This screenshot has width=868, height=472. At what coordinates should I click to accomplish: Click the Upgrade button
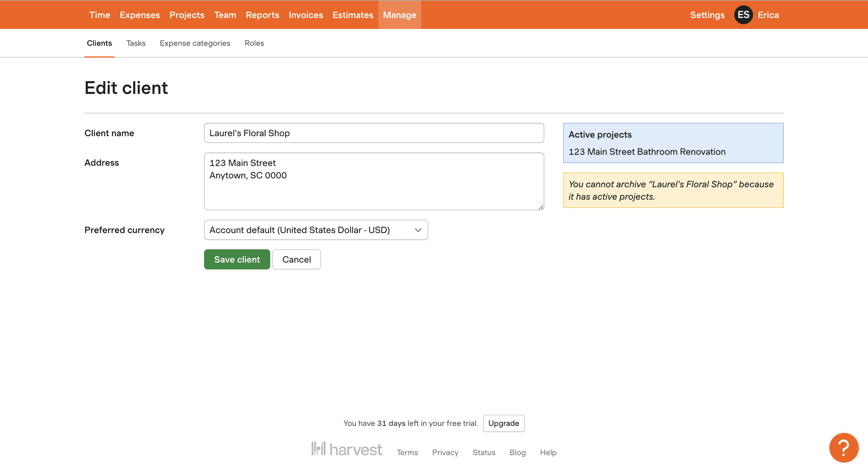504,423
